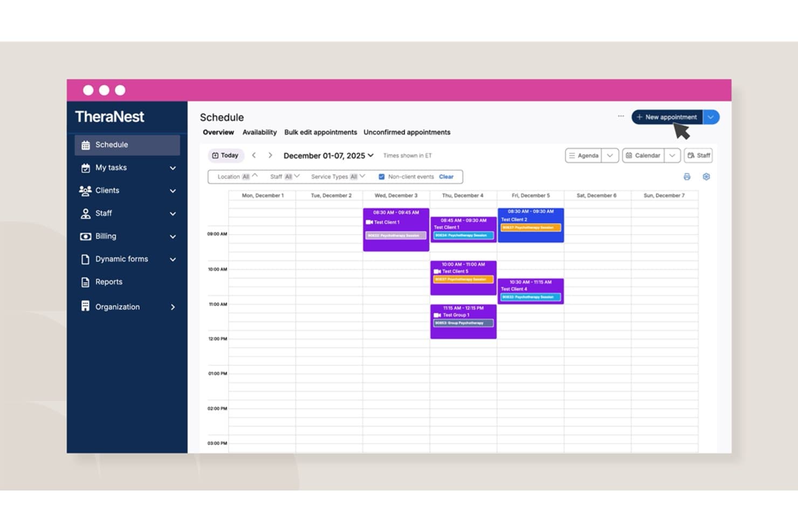Open the Calendar view dropdown arrow
This screenshot has width=798, height=532.
(672, 156)
